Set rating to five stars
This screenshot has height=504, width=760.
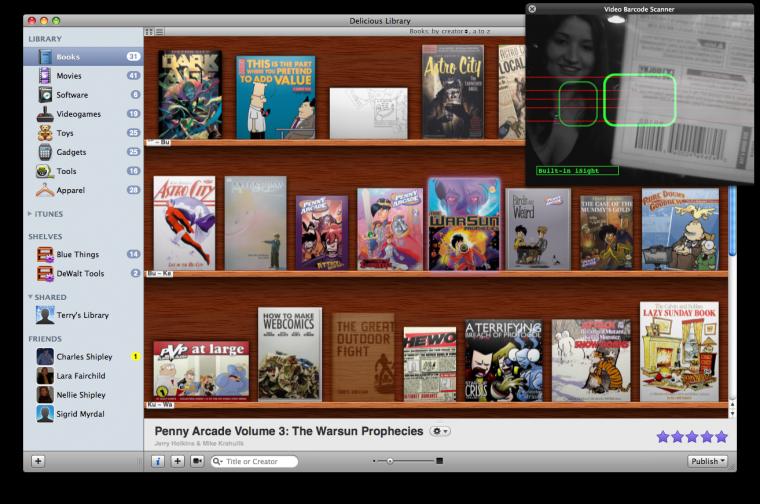click(x=721, y=437)
